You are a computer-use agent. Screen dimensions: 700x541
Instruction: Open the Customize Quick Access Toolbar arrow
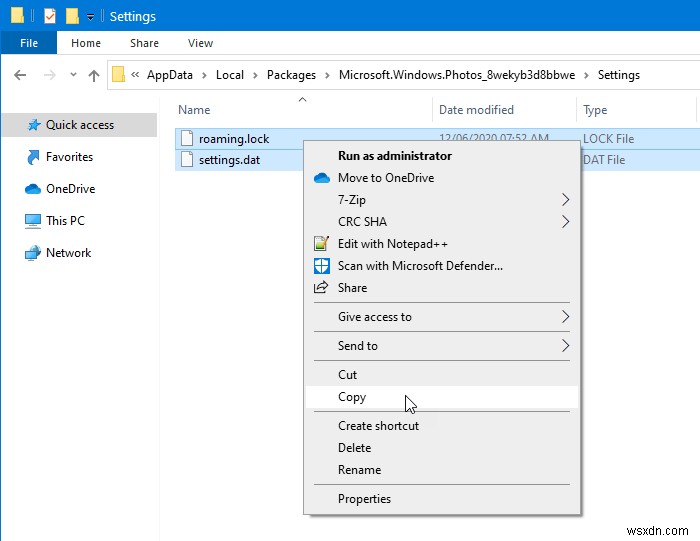coord(90,17)
